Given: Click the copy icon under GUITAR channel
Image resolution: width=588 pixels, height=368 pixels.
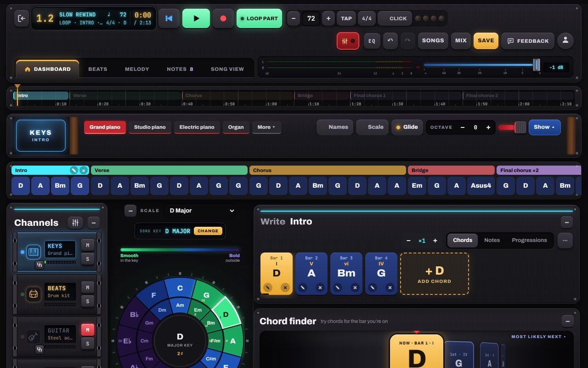Looking at the screenshot, I should point(40,349).
